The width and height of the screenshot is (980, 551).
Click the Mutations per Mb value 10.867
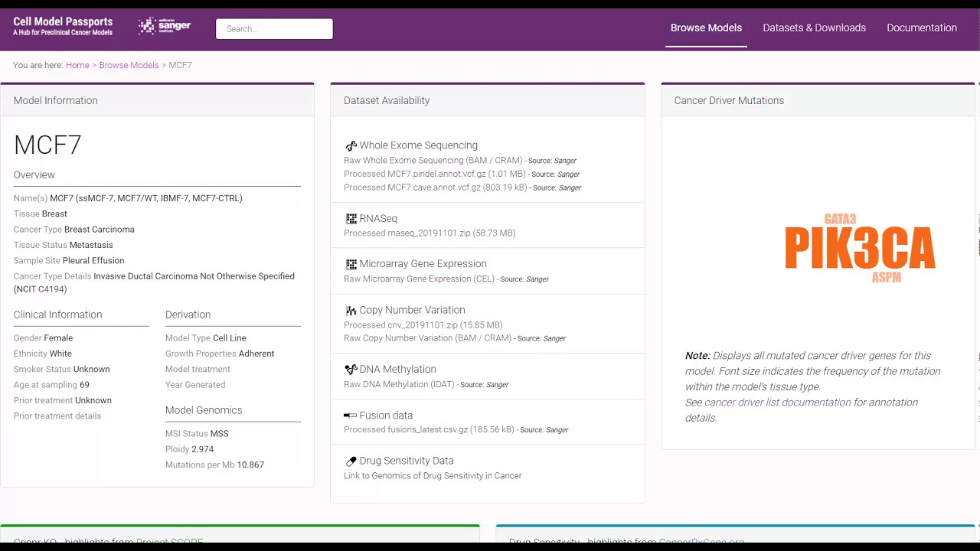point(250,465)
